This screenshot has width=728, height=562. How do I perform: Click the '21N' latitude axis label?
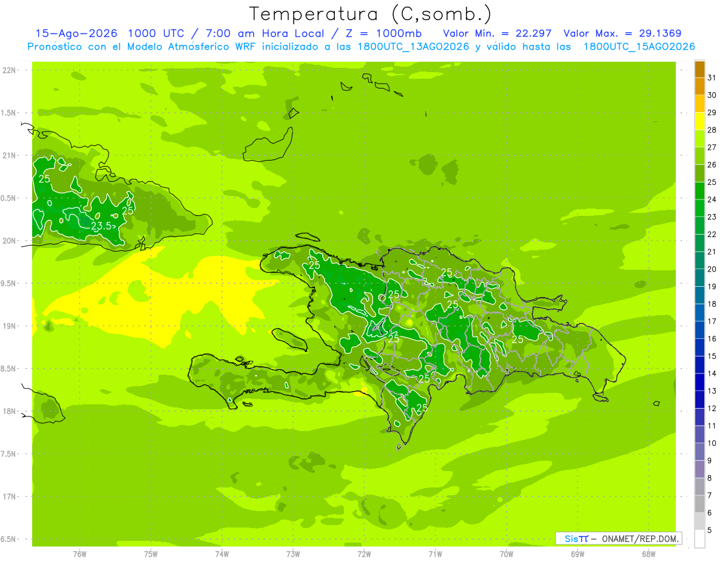click(x=10, y=155)
